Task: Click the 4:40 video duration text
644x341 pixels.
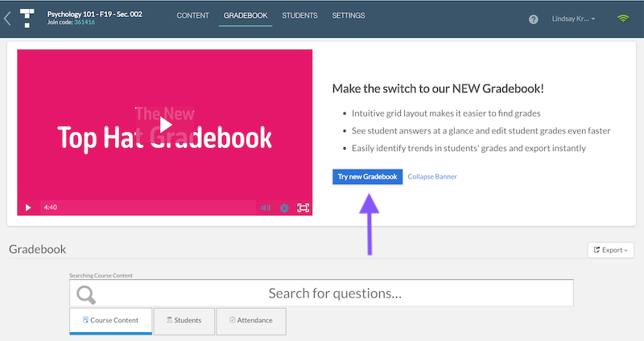Action: (50, 207)
